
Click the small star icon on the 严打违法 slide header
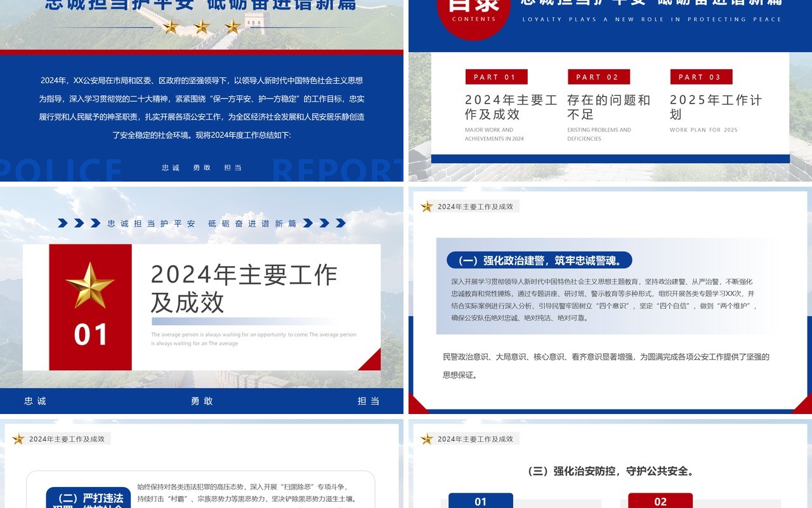pos(18,439)
